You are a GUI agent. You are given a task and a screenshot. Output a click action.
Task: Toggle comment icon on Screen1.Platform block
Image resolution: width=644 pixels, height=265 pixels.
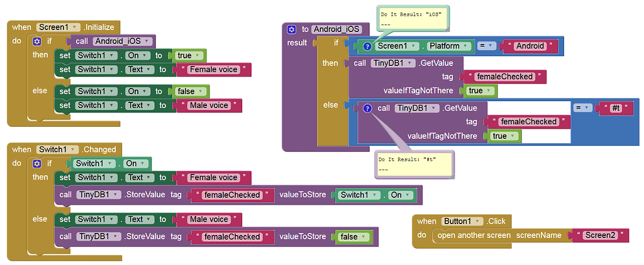point(367,46)
